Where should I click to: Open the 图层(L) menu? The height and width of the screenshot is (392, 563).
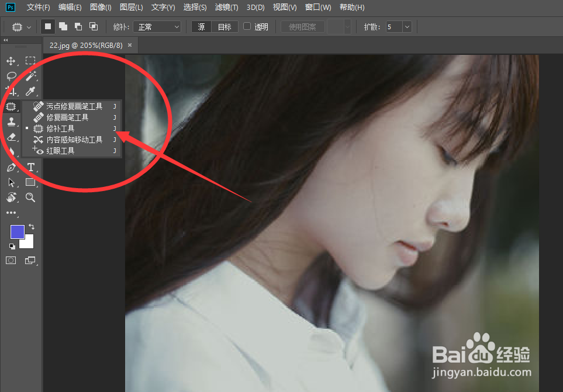(132, 7)
